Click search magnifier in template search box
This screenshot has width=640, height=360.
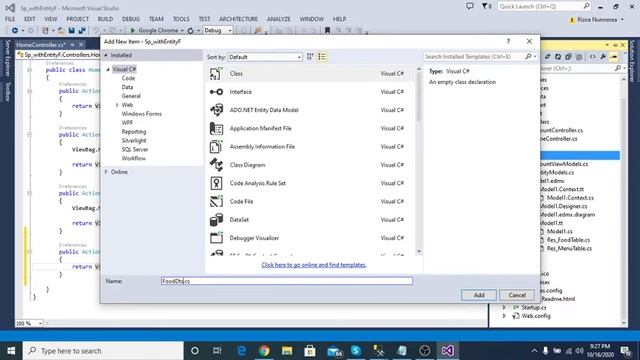point(528,57)
